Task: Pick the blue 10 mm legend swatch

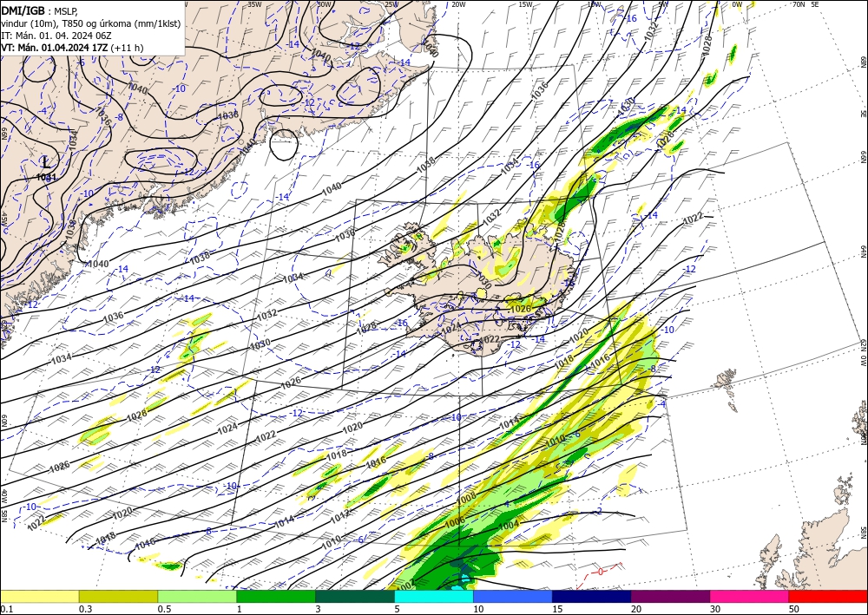Action: [x=513, y=596]
